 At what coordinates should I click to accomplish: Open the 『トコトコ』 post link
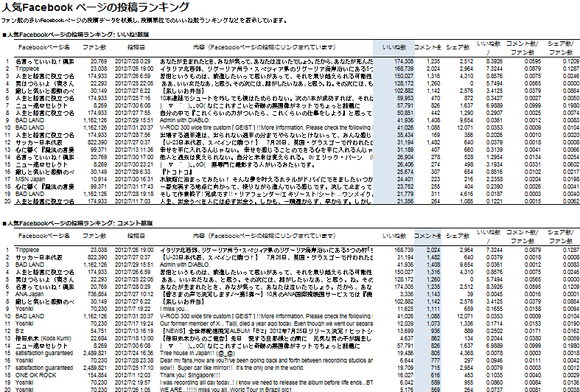point(176,172)
